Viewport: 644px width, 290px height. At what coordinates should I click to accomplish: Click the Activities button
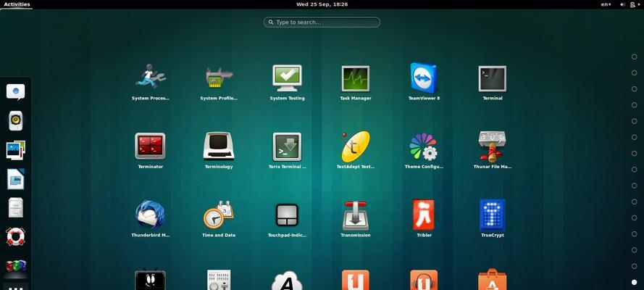(17, 4)
